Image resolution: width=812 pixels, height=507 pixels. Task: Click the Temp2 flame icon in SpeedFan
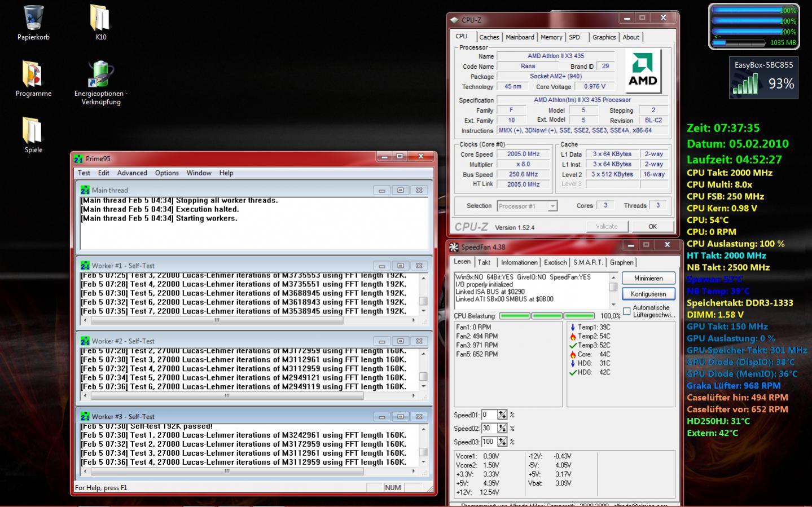573,337
